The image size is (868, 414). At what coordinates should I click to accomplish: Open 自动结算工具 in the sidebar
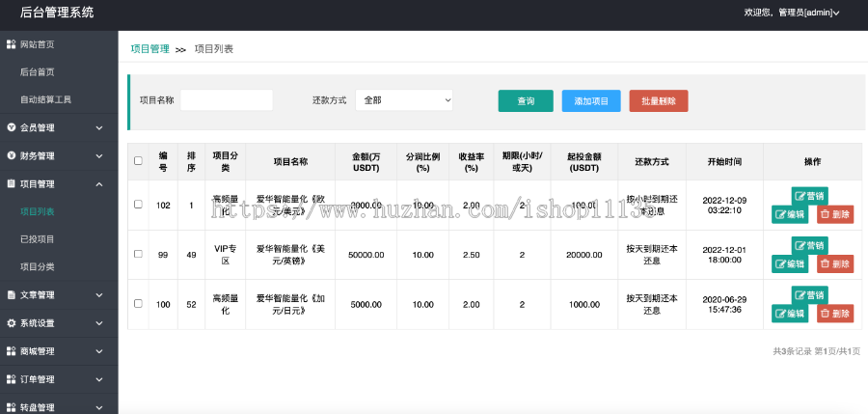pyautogui.click(x=45, y=99)
